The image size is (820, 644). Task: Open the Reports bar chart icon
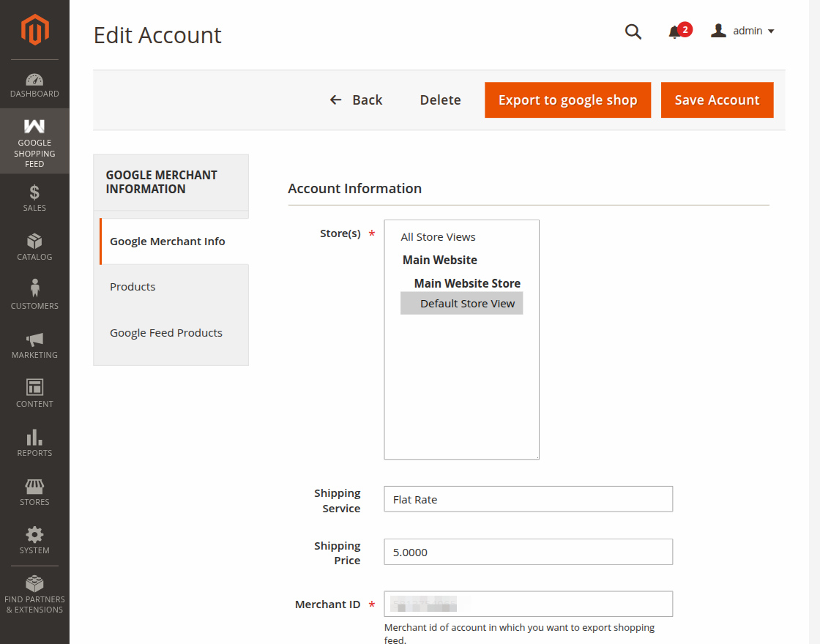(x=34, y=437)
